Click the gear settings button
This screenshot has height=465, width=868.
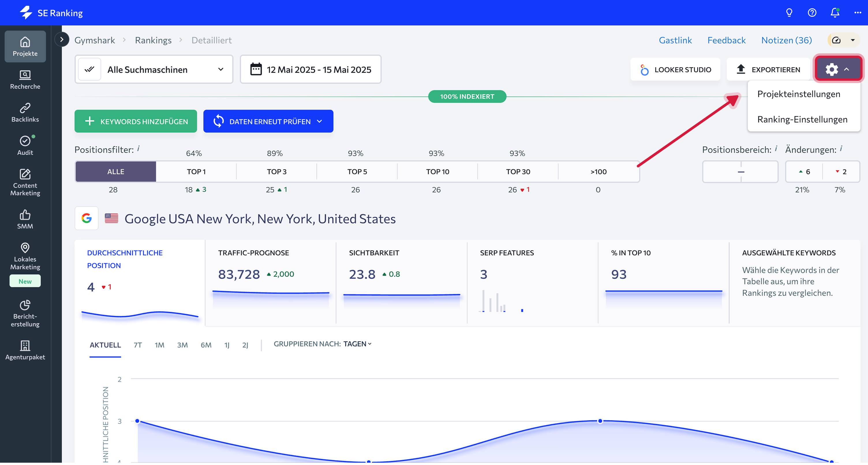(838, 70)
